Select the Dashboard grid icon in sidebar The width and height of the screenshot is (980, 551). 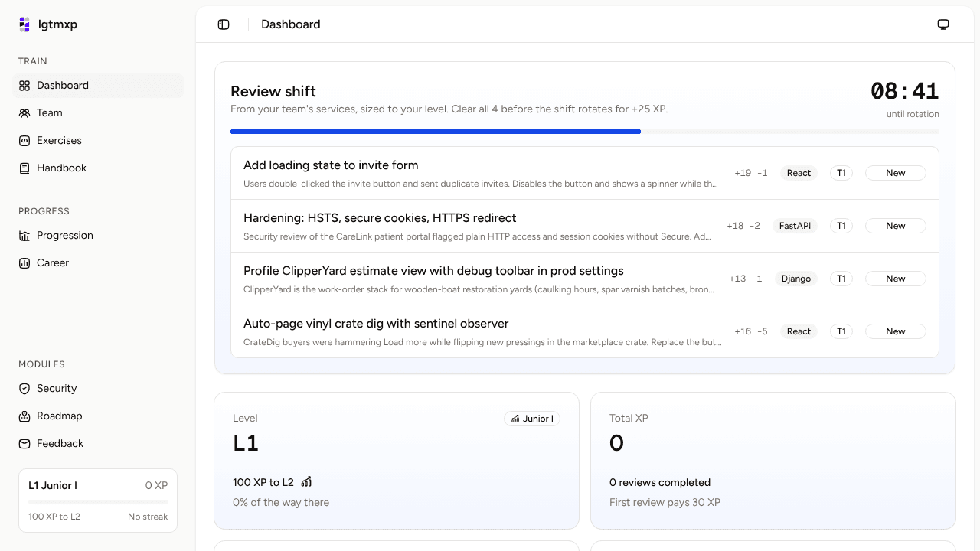click(24, 86)
